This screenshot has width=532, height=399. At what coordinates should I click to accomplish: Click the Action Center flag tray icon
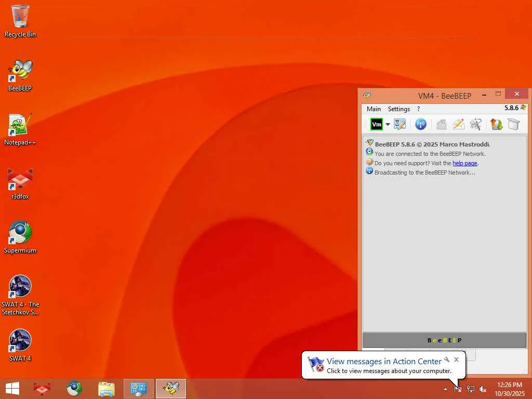point(458,389)
